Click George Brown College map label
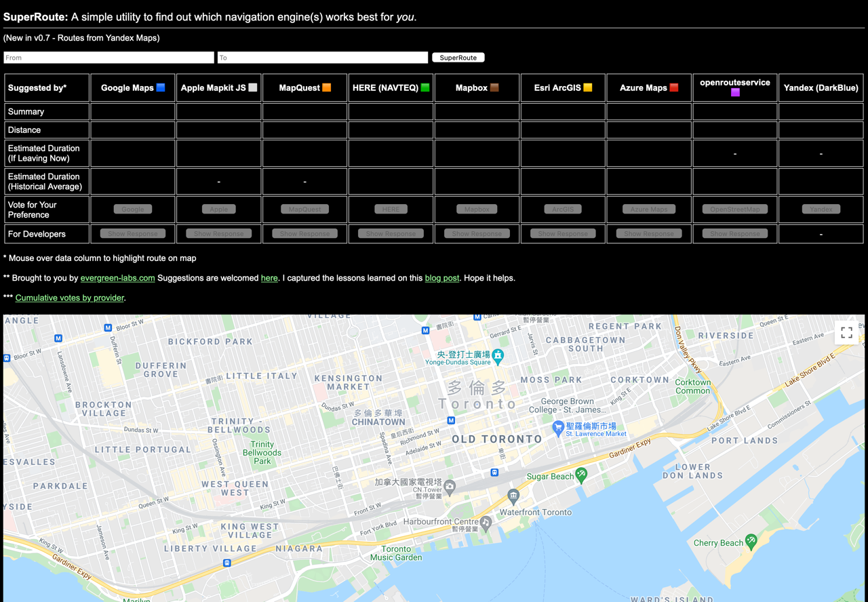 tap(567, 405)
